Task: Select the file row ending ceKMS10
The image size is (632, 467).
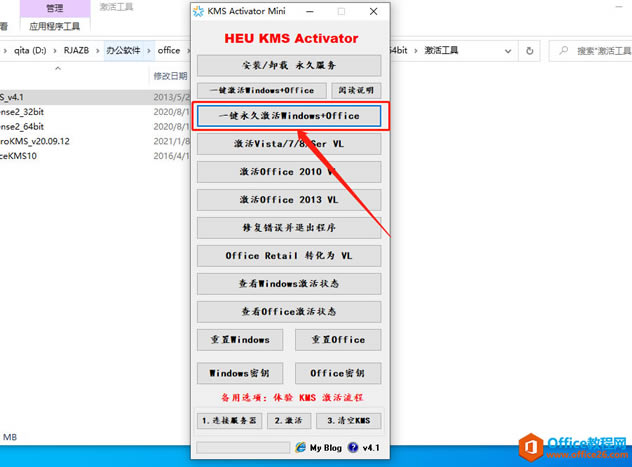Action: click(94, 156)
